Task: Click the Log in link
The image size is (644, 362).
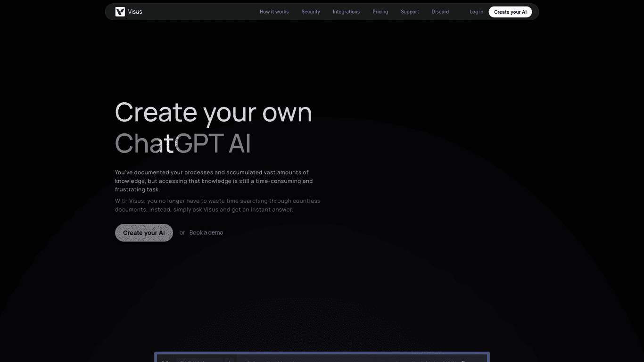Action: coord(476,12)
